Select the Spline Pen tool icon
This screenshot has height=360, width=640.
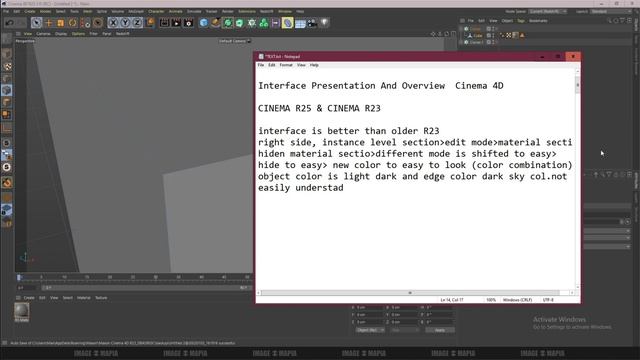pos(216,23)
